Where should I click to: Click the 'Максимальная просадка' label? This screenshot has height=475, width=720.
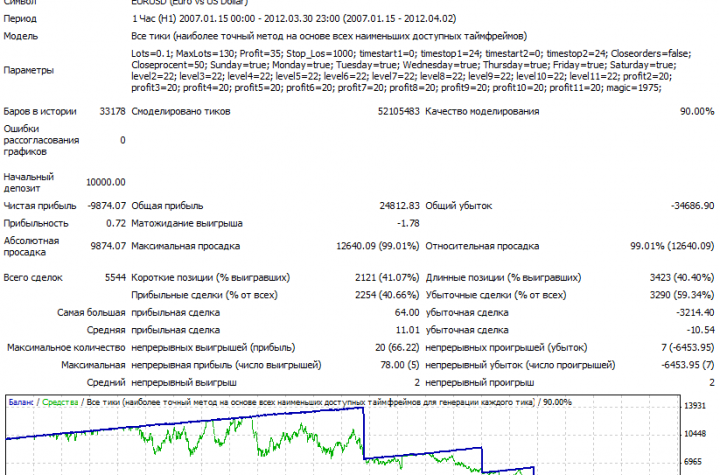click(185, 245)
